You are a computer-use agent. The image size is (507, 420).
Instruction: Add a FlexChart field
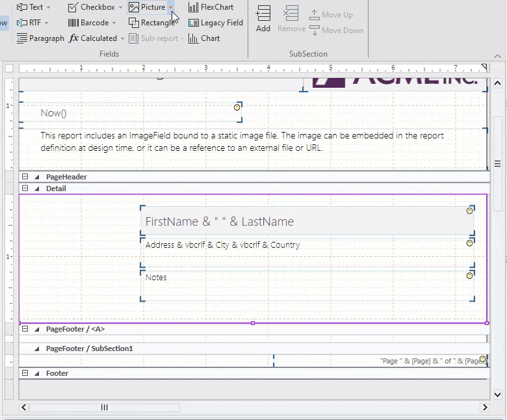(x=211, y=7)
